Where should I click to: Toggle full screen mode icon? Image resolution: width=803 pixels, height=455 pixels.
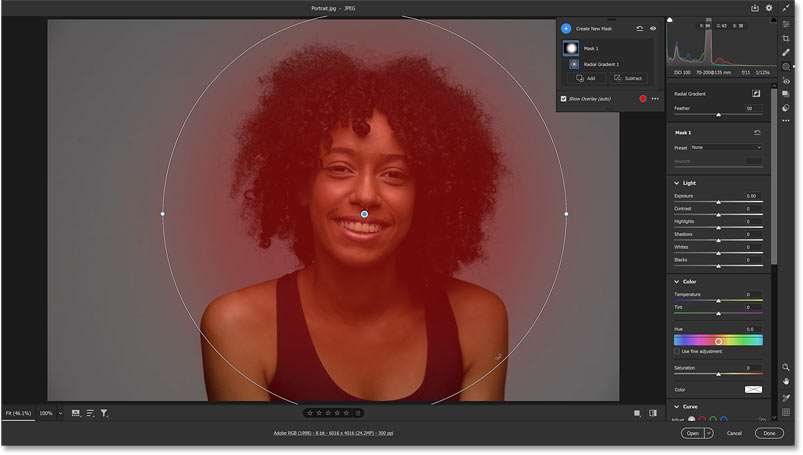[x=786, y=8]
